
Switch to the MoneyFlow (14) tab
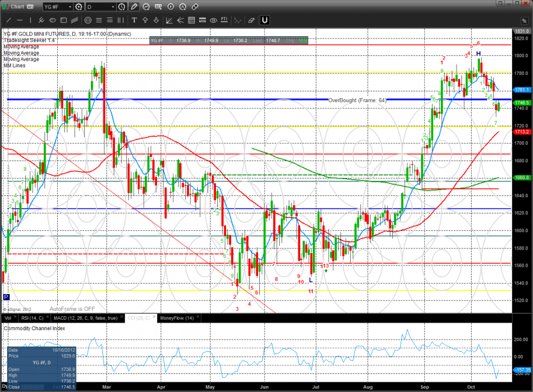(177, 317)
